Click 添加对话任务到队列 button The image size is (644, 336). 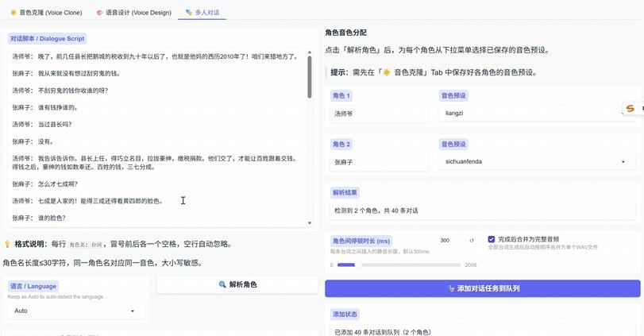[x=483, y=288]
